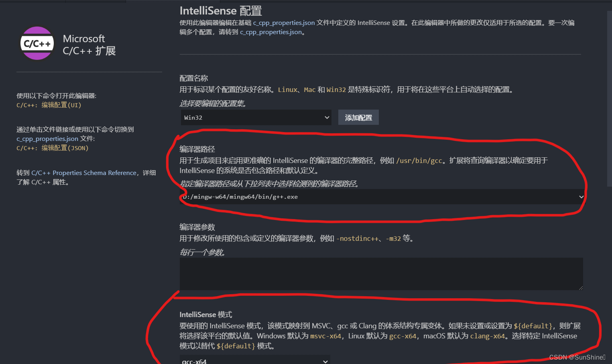Click the -nostdinc++ example argument text
Screen dimensions: 612x364
pyautogui.click(x=357, y=238)
